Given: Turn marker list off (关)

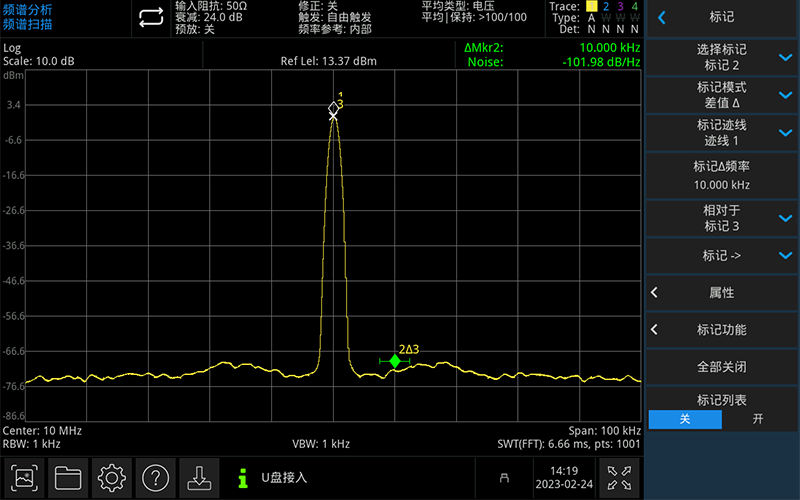Looking at the screenshot, I should [x=685, y=419].
